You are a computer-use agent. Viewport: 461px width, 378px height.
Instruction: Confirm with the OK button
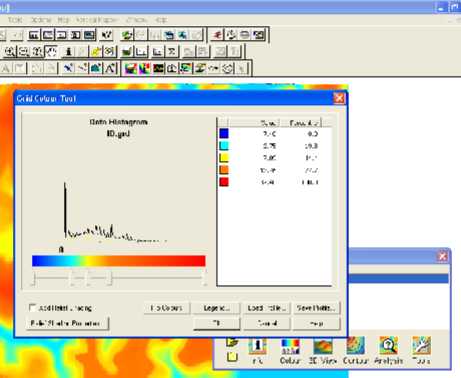pos(217,323)
